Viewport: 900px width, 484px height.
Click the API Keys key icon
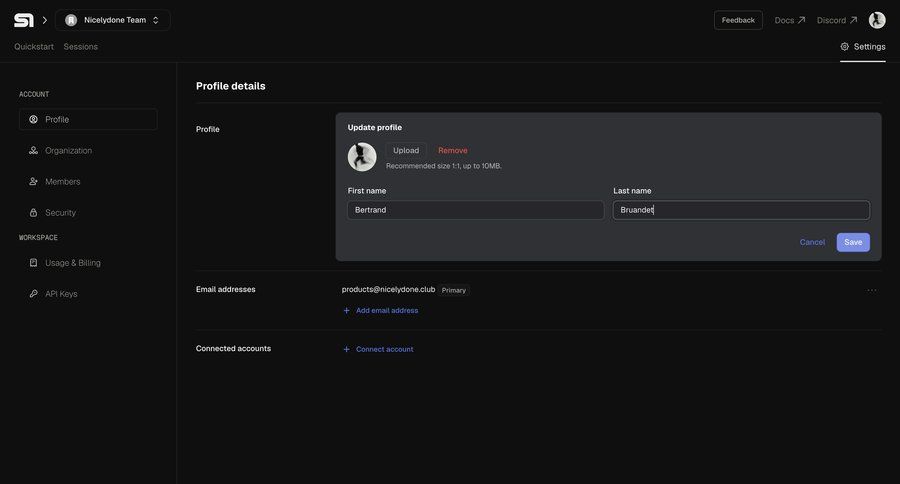click(x=33, y=293)
